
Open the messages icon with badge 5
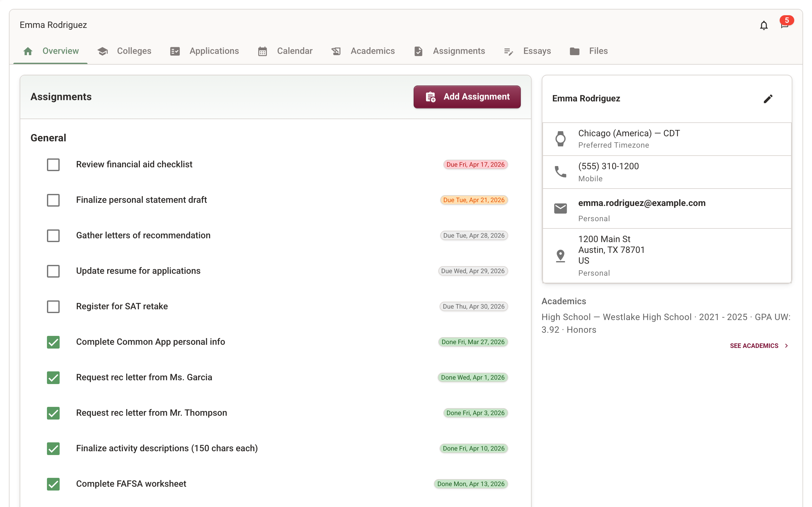tap(784, 25)
